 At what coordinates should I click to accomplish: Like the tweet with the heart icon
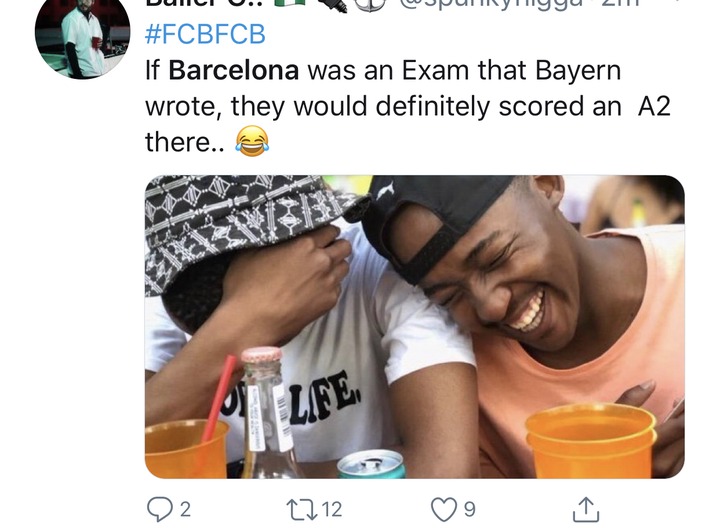[x=444, y=510]
